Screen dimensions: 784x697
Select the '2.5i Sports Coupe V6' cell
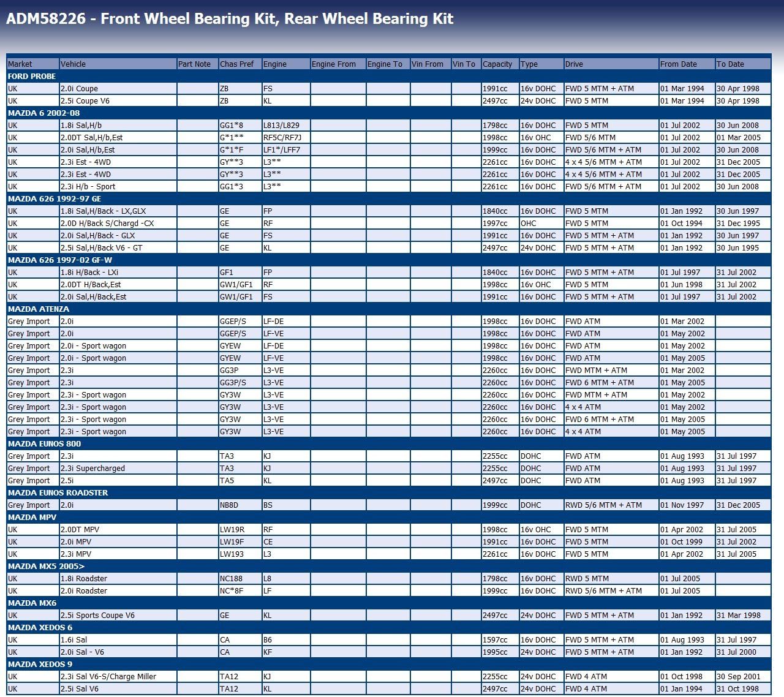coord(118,615)
